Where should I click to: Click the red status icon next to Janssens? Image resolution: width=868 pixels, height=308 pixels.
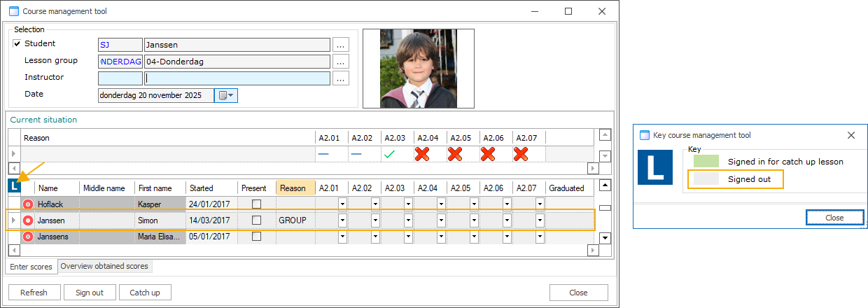pos(28,236)
